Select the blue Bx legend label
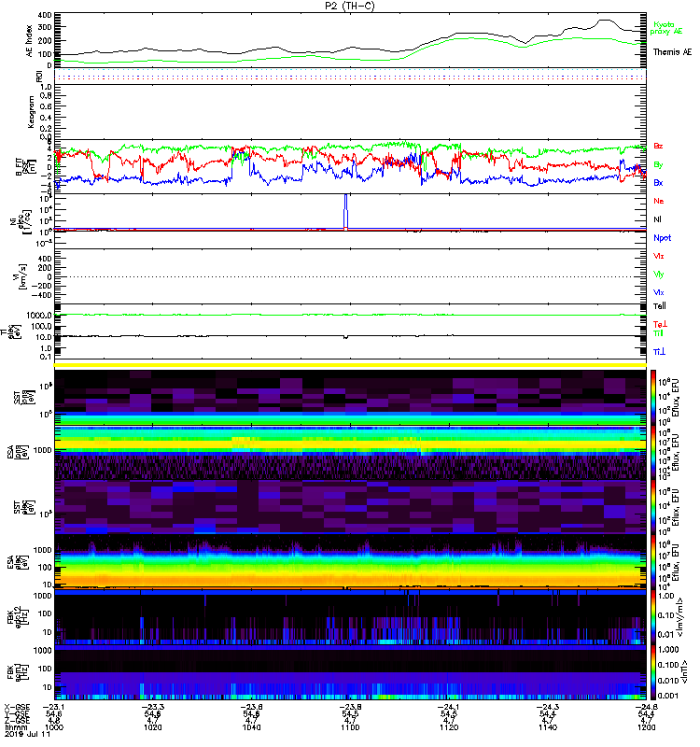Viewport: 700px width, 747px height. point(658,183)
